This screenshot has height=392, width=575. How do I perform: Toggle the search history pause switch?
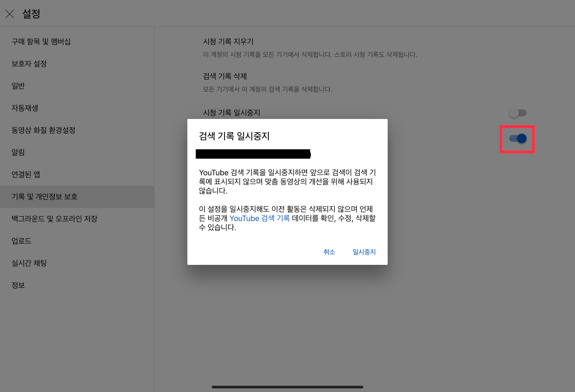click(x=518, y=139)
